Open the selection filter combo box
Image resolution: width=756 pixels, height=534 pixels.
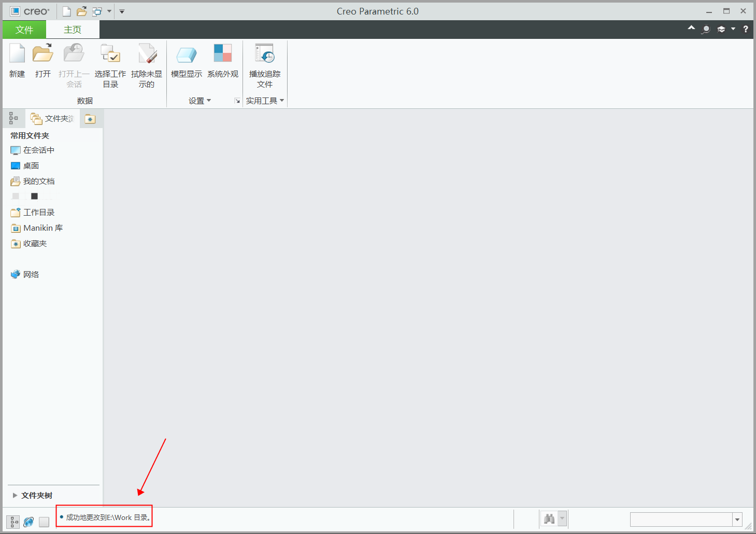[687, 519]
